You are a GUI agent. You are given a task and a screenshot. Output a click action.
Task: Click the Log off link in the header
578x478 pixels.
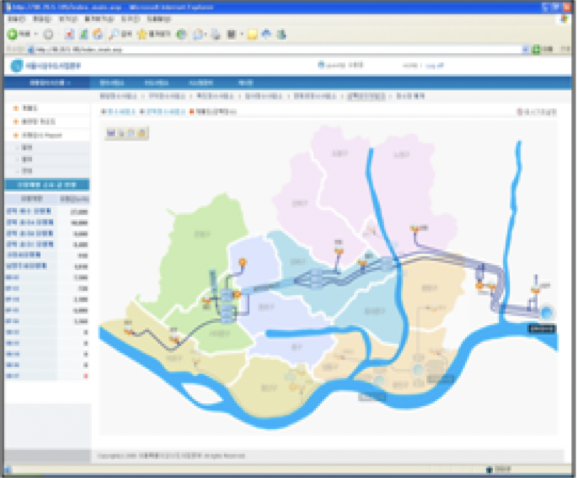click(x=434, y=66)
